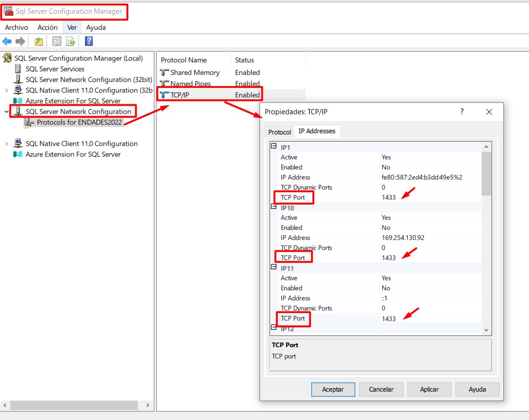
Task: Click the Cancelar button
Action: (x=381, y=389)
